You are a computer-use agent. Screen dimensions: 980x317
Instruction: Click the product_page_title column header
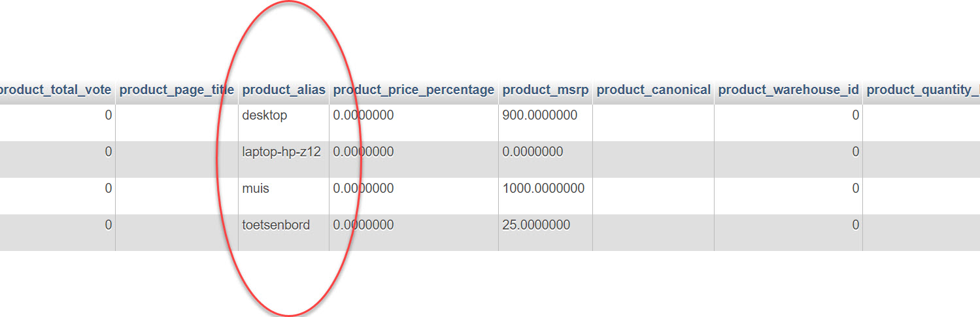[x=177, y=90]
